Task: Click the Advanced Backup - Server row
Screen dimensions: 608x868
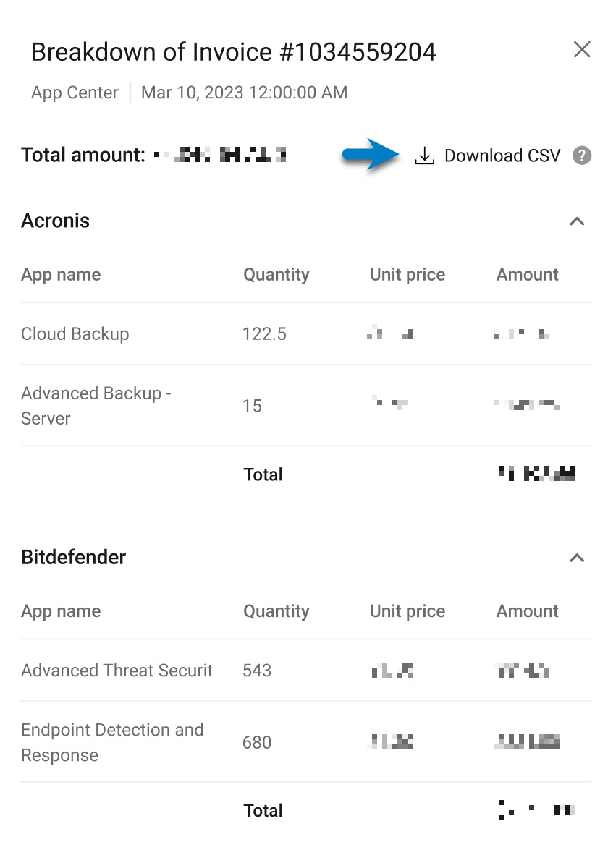Action: [306, 406]
